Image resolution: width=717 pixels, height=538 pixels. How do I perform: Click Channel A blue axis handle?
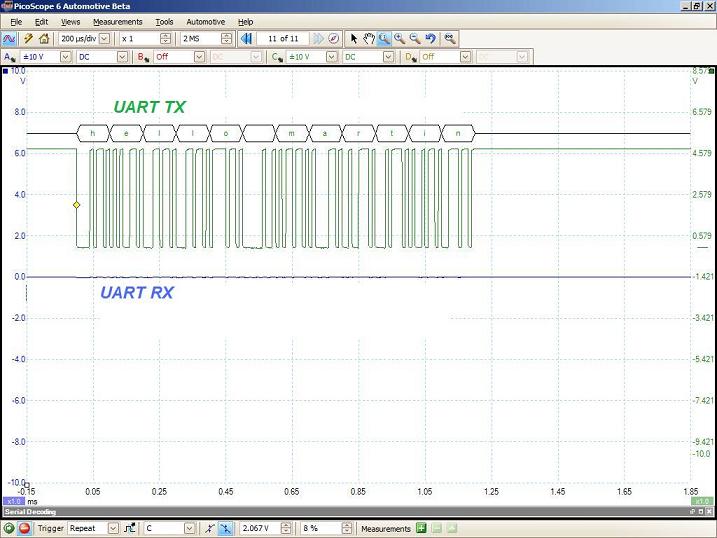pos(5,71)
